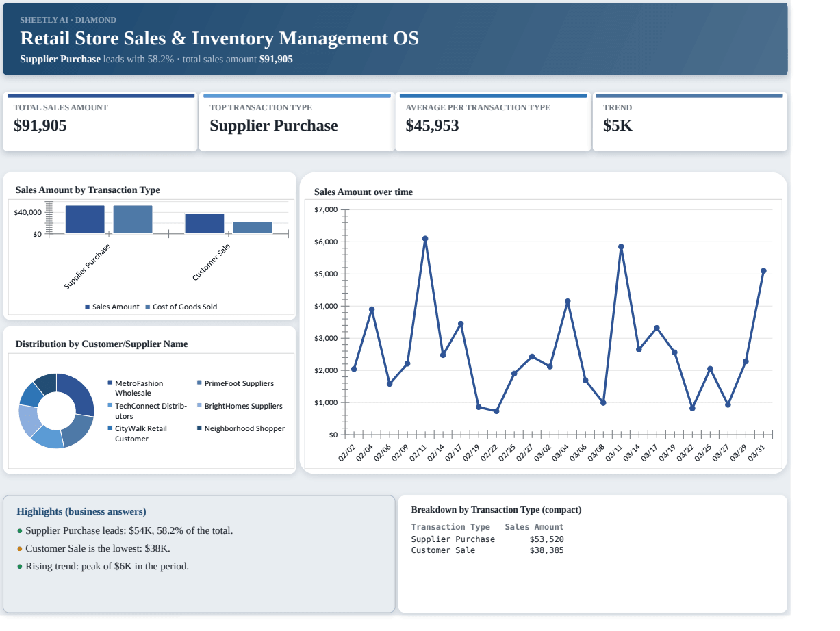Viewport: 840px width, 631px height.
Task: Click the Customer Sale table row label
Action: (x=443, y=550)
